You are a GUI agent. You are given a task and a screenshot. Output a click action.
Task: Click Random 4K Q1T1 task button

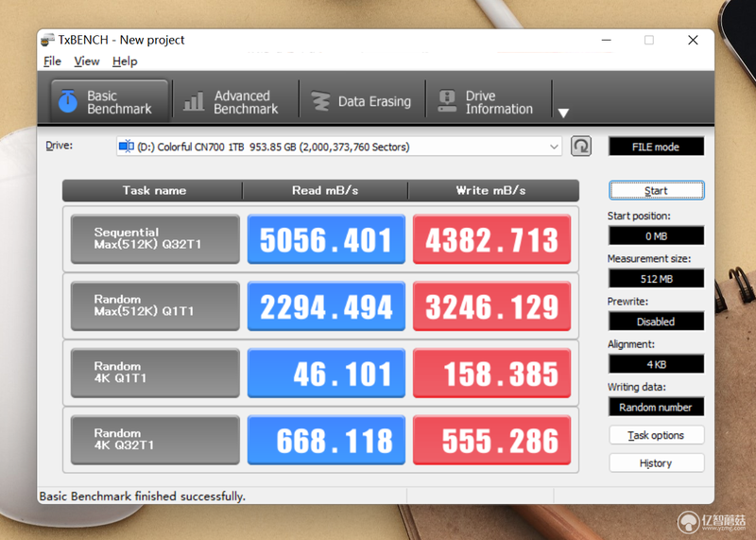pos(155,373)
